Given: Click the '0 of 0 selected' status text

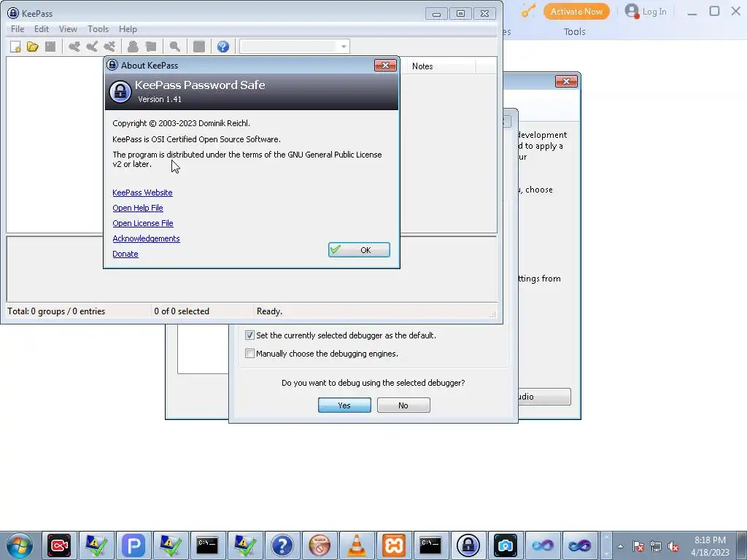Looking at the screenshot, I should pyautogui.click(x=182, y=311).
